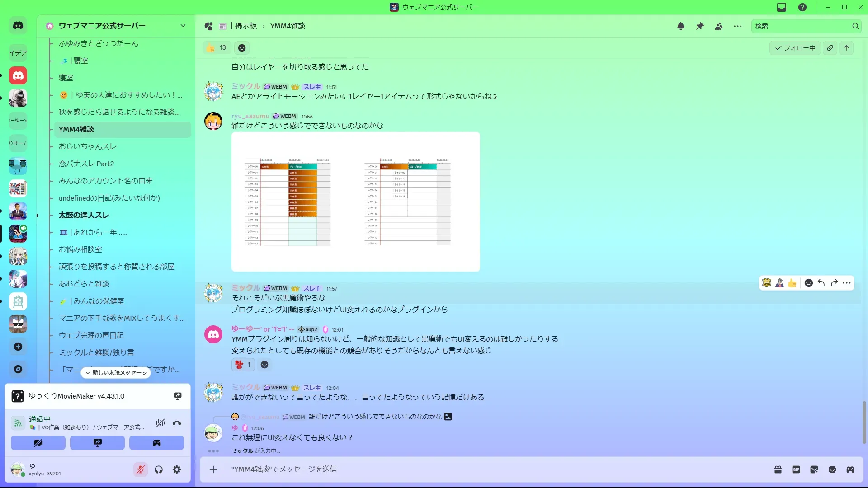Show pinned messages
Viewport: 868px width, 488px height.
click(x=700, y=26)
